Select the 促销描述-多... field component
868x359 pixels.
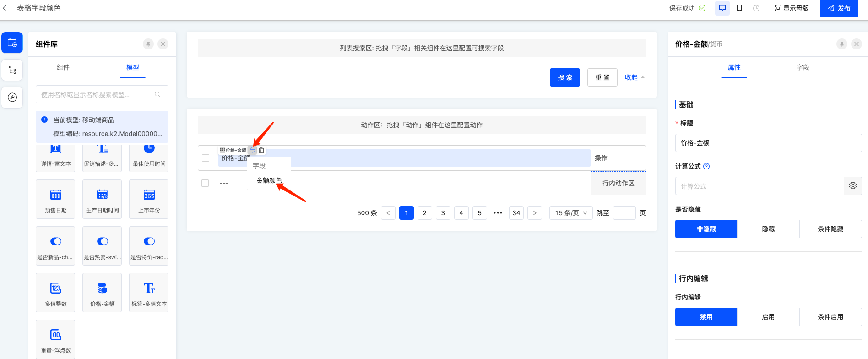pos(102,158)
